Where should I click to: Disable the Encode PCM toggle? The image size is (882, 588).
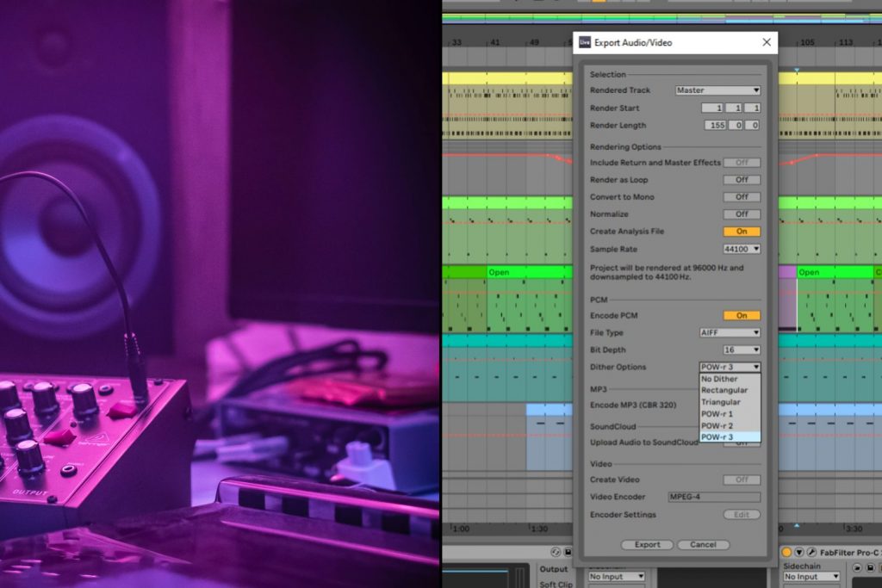(x=742, y=315)
